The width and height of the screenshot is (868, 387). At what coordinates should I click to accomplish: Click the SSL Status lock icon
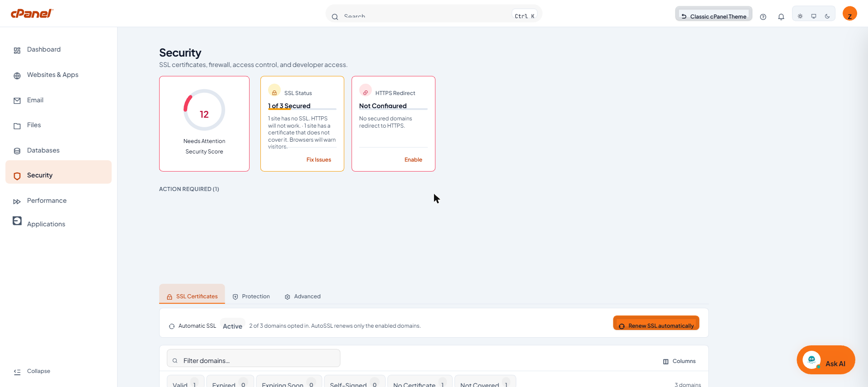point(274,91)
